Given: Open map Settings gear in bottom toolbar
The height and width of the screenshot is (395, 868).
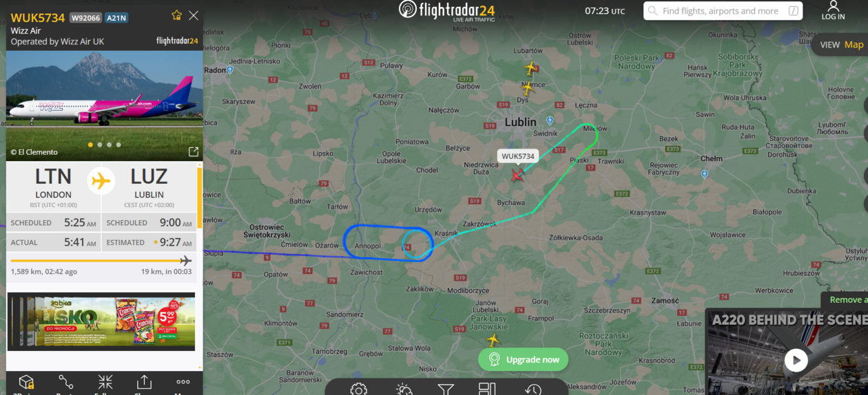Looking at the screenshot, I should click(358, 389).
